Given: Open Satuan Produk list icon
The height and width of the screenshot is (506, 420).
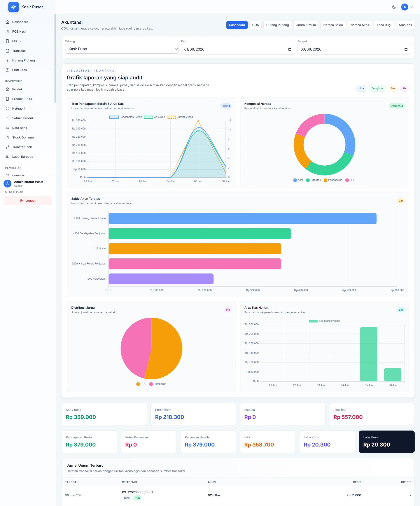Looking at the screenshot, I should coord(7,118).
